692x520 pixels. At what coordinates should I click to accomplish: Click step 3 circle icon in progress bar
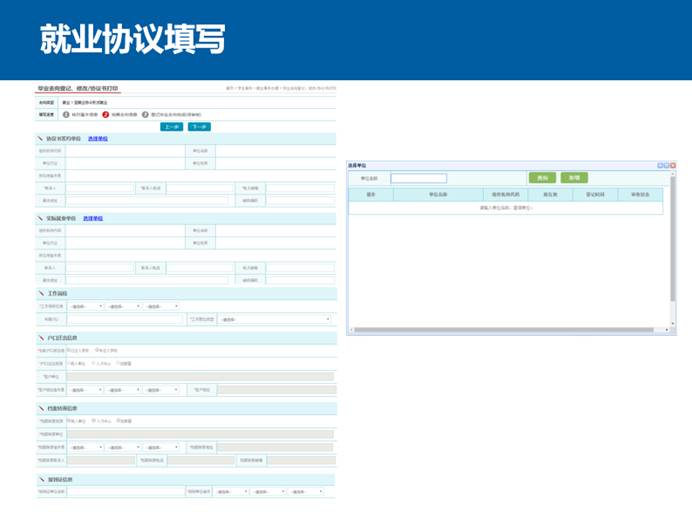coord(145,114)
